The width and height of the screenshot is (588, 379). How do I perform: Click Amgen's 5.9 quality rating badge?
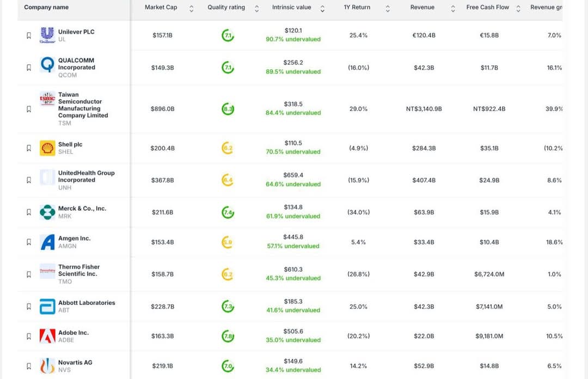pyautogui.click(x=228, y=242)
